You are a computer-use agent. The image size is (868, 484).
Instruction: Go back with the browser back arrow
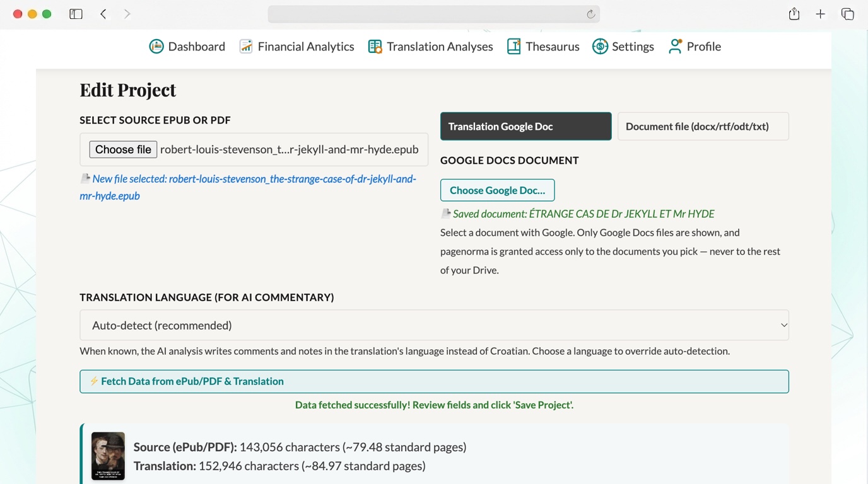tap(103, 14)
